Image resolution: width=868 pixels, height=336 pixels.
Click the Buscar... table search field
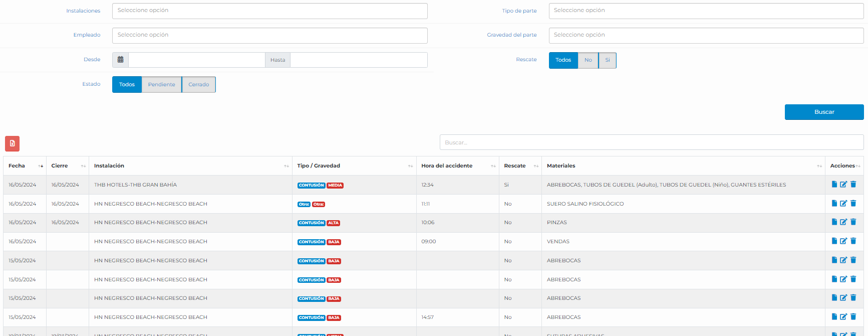651,142
